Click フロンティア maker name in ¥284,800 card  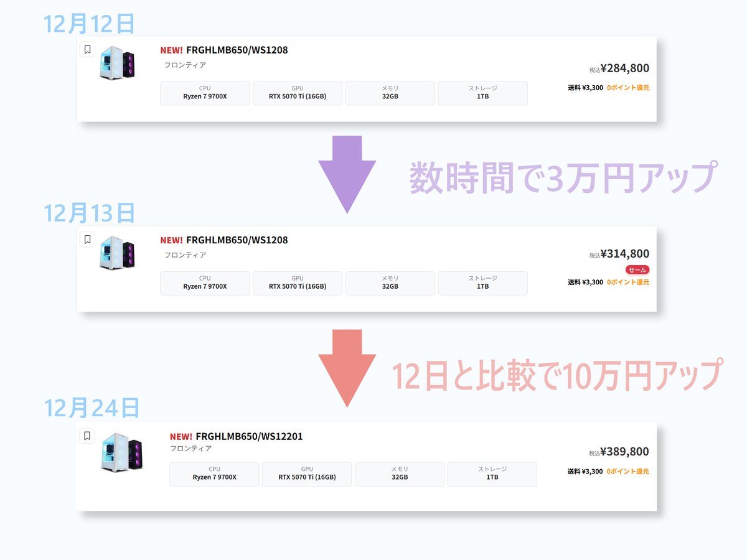coord(185,65)
